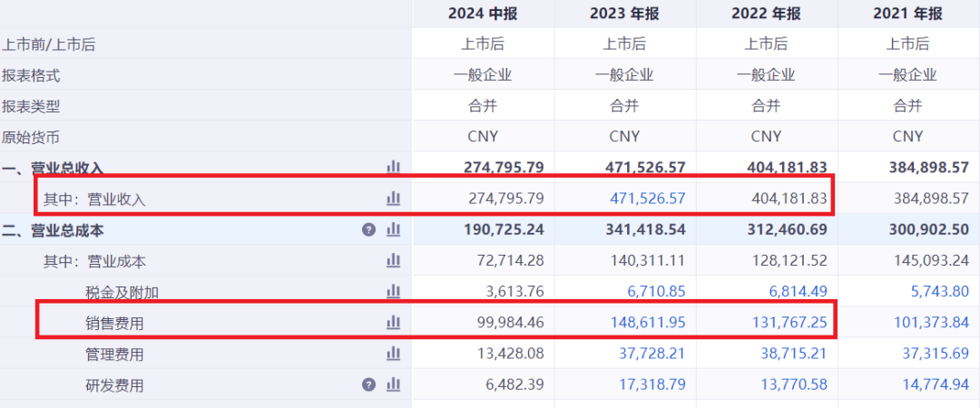The width and height of the screenshot is (980, 408).
Task: Open chart icon for 销售费用 row
Action: pyautogui.click(x=393, y=323)
